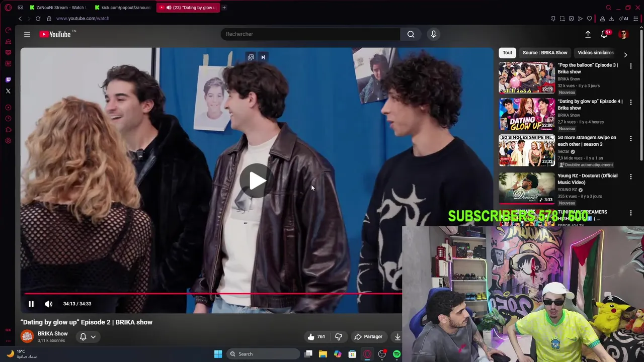Open a new browser tab with plus
Viewport: 644px width, 362px height.
tap(224, 8)
